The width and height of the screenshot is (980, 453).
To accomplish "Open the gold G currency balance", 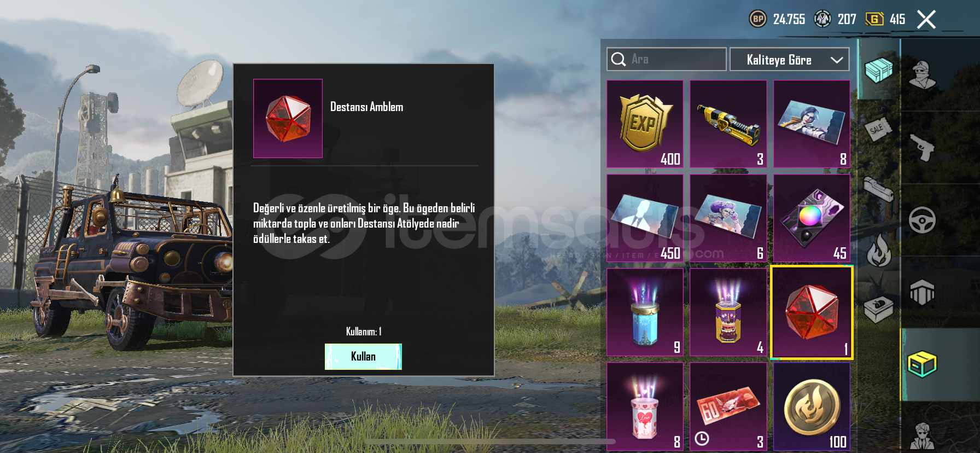I will tap(874, 19).
